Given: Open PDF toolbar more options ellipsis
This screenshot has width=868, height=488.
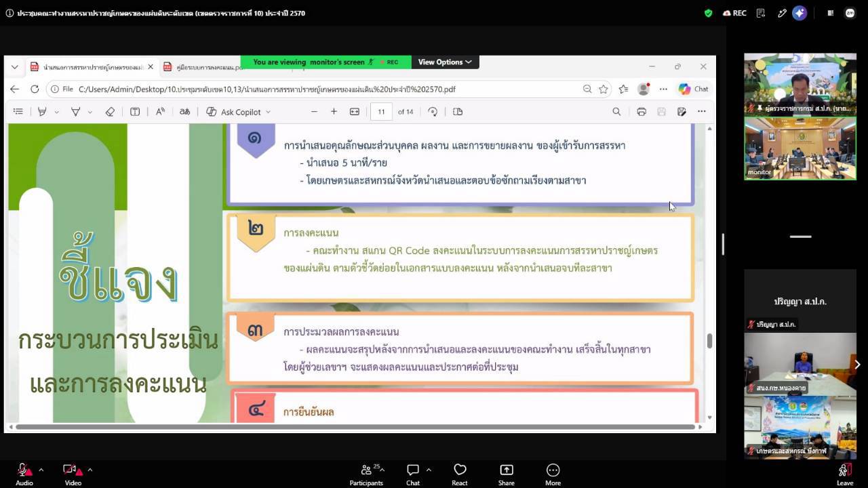Looking at the screenshot, I should 702,112.
